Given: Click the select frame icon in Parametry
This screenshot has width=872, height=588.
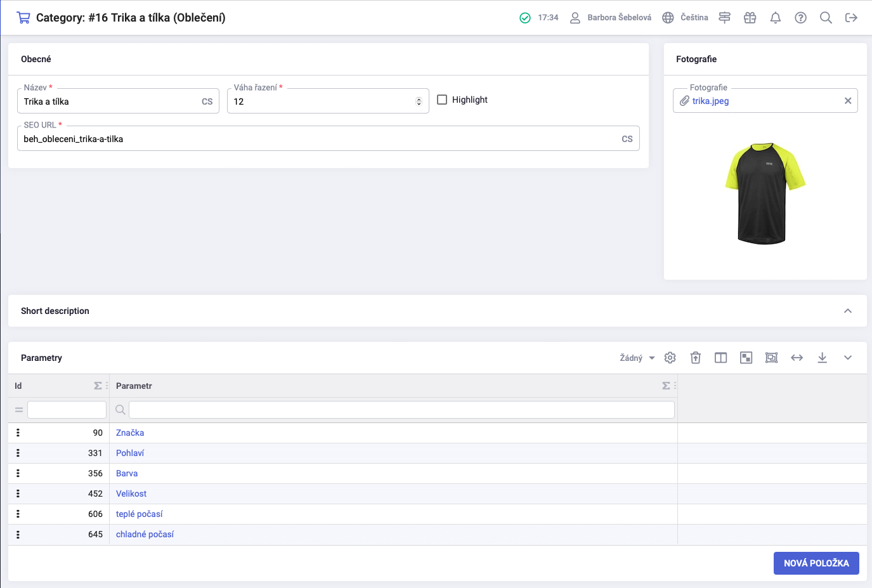Looking at the screenshot, I should pyautogui.click(x=772, y=358).
